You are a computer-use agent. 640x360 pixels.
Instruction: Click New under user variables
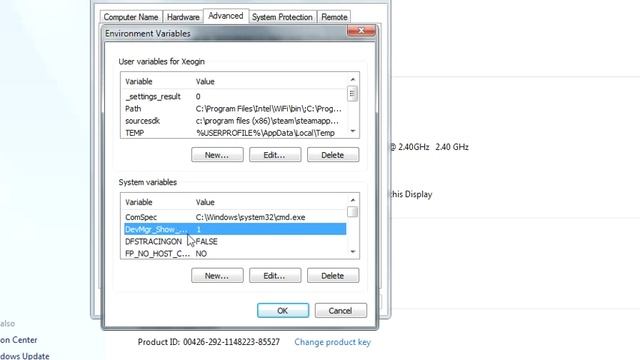pos(217,155)
